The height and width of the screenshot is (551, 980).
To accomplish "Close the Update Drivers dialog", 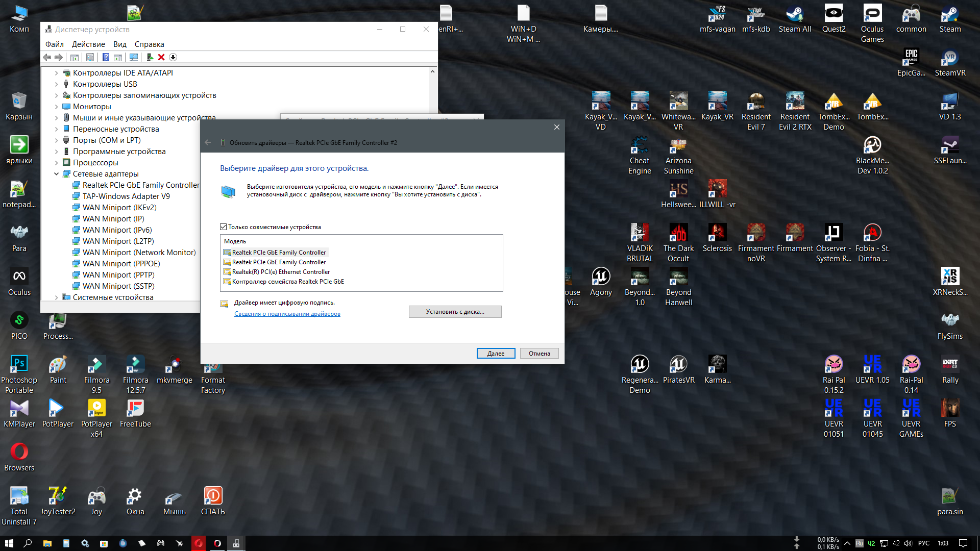I will 557,127.
